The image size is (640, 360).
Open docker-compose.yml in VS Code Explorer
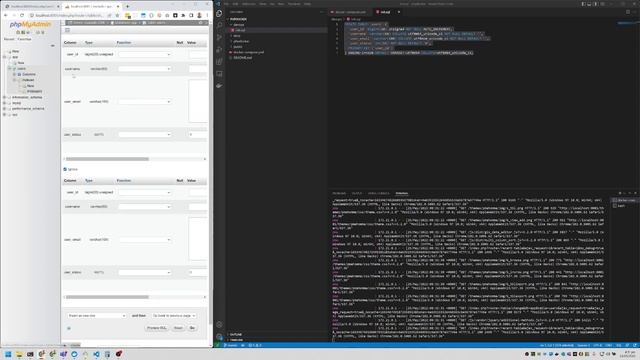(249, 52)
